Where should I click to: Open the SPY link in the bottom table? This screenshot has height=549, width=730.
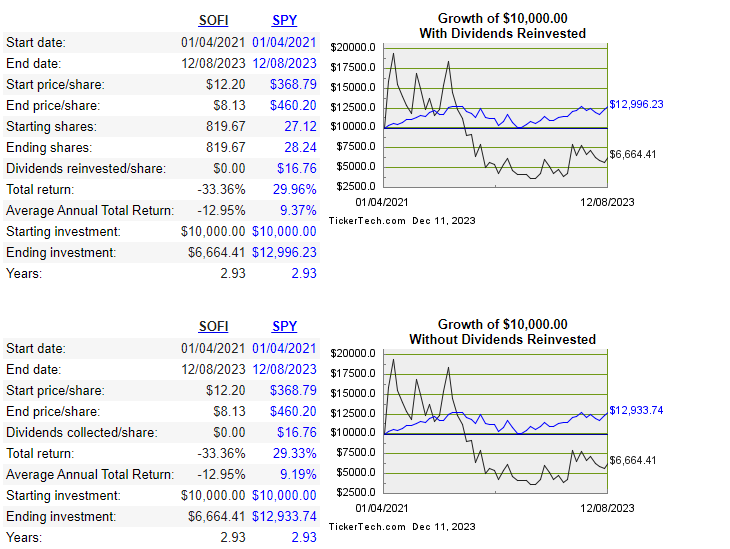pyautogui.click(x=284, y=326)
